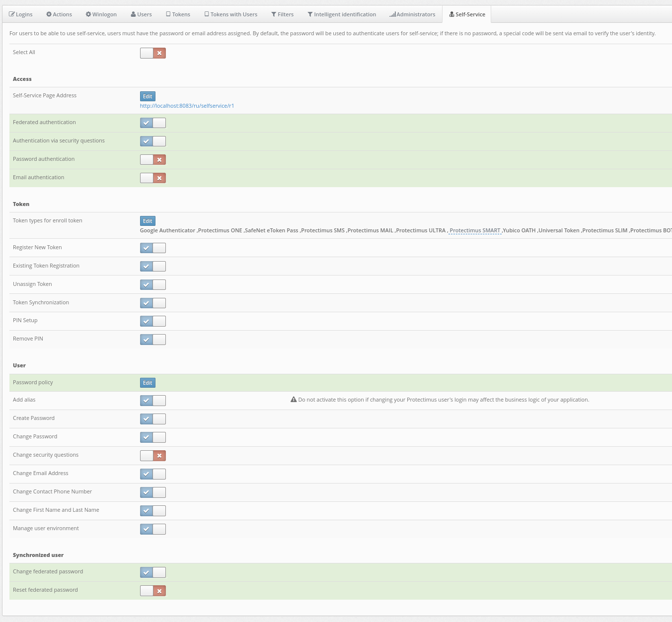Toggle Register New Token switch
Screen dimensions: 672x622
click(x=153, y=248)
